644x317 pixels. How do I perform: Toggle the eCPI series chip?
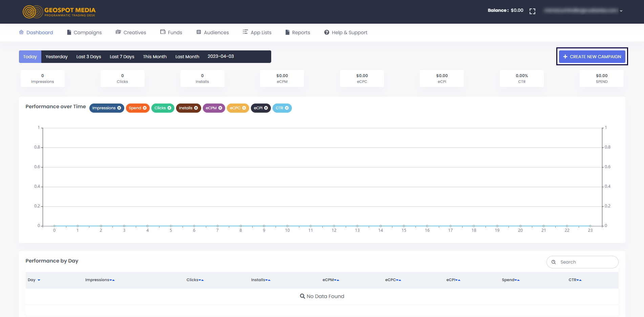coord(258,108)
